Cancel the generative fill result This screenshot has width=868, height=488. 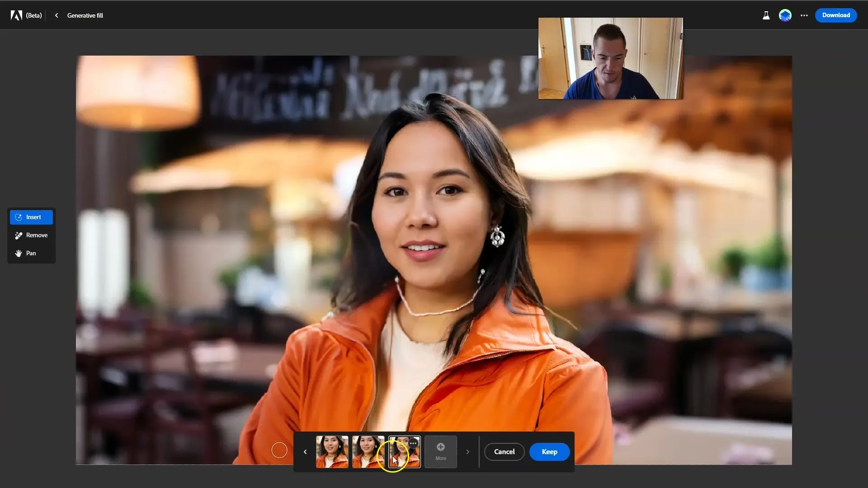[x=505, y=452]
